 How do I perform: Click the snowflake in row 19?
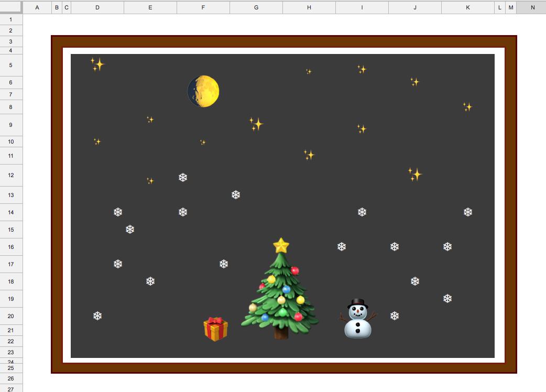pyautogui.click(x=447, y=298)
